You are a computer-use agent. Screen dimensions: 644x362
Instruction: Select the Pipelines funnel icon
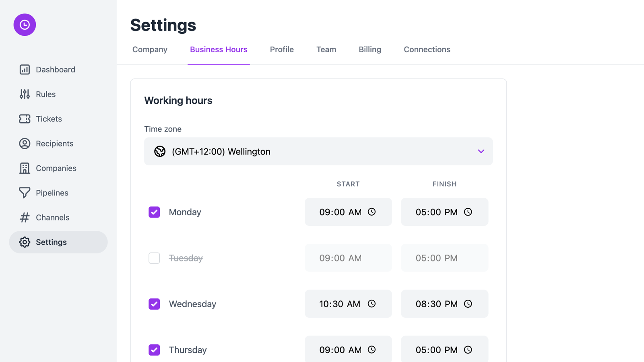(25, 193)
